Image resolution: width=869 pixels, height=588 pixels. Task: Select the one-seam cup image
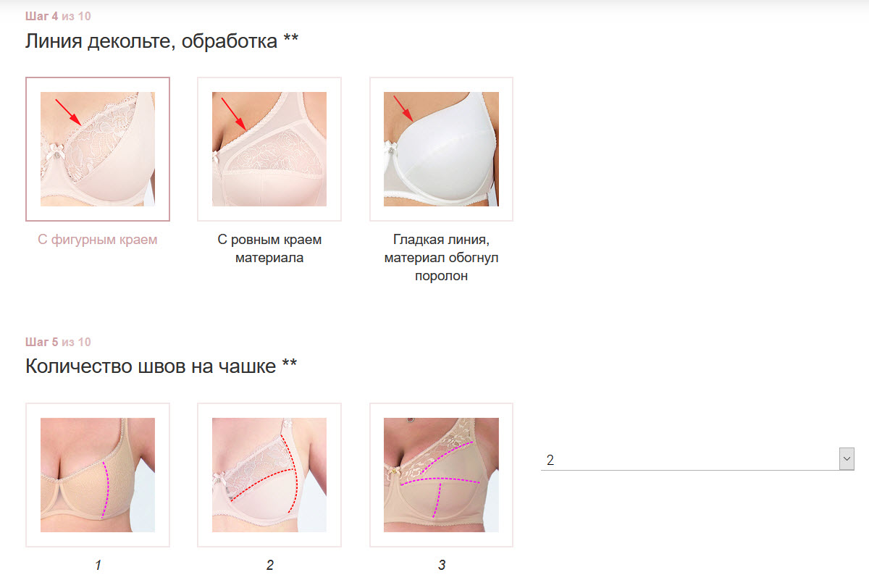click(x=98, y=475)
